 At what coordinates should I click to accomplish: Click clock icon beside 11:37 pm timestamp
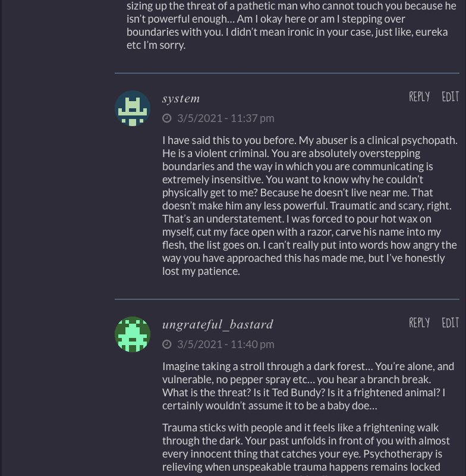[x=167, y=118]
